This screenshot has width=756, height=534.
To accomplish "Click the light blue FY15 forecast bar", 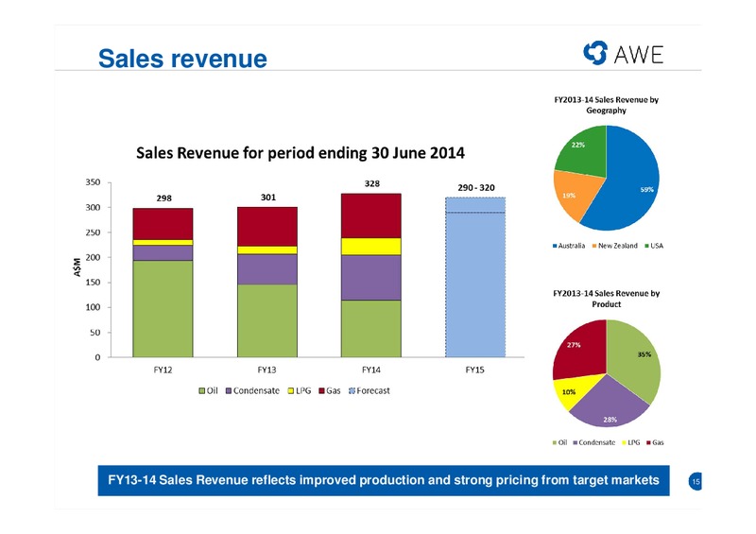I will [x=475, y=277].
